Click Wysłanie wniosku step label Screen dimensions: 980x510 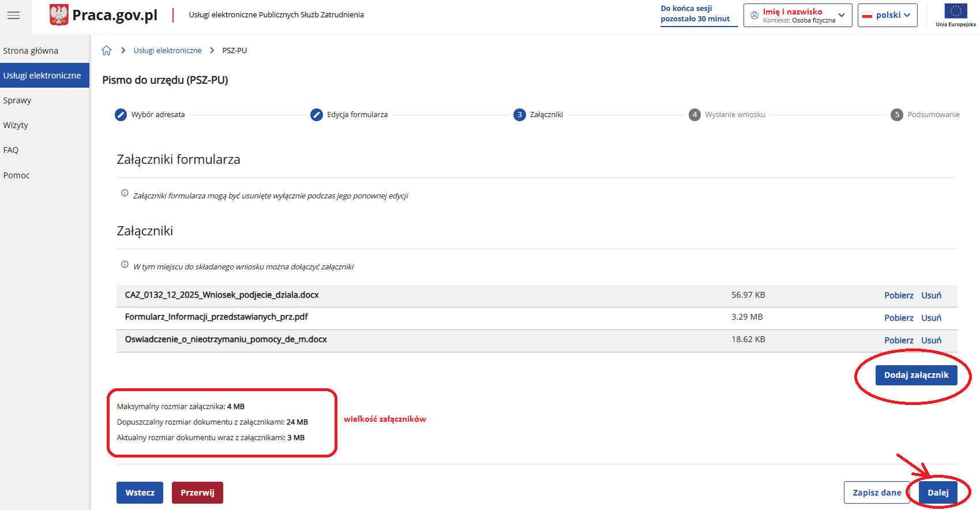pyautogui.click(x=735, y=115)
